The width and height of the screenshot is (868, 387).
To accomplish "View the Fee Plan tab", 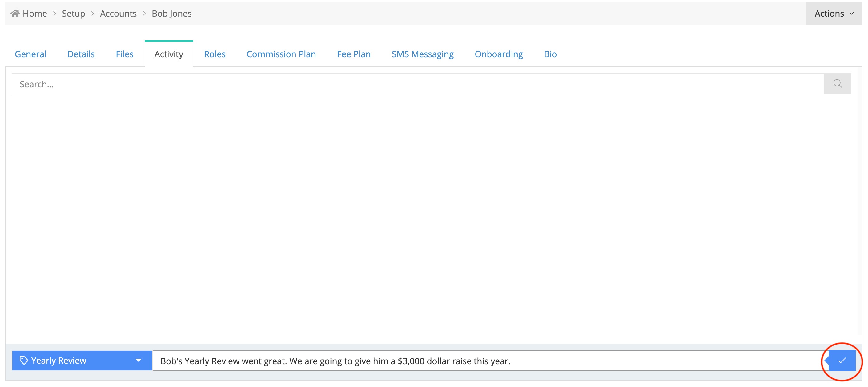I will [353, 54].
